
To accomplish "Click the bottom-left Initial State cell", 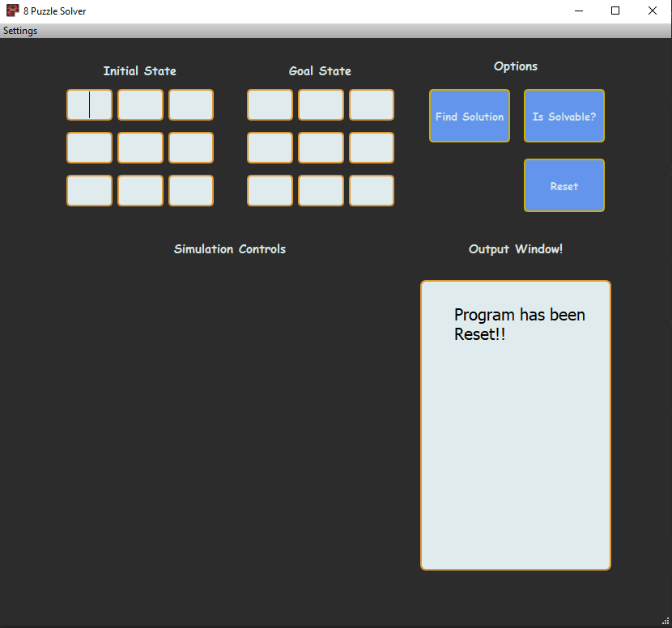I will [x=89, y=190].
